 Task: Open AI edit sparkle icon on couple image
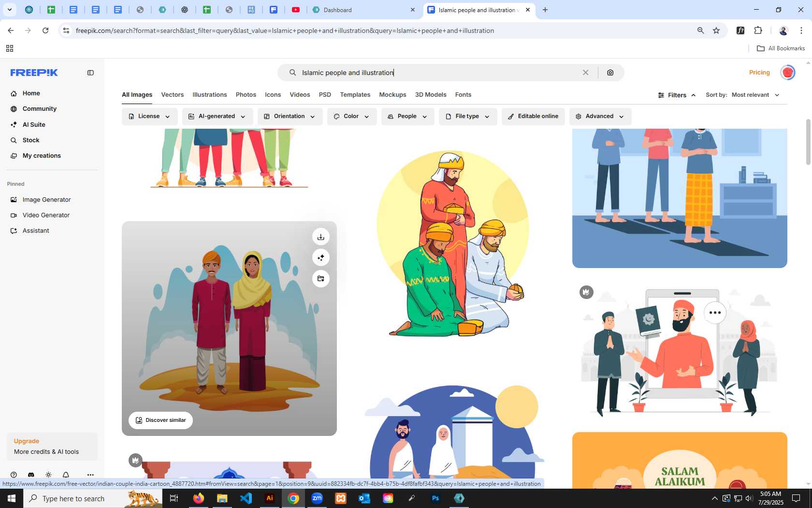point(321,257)
